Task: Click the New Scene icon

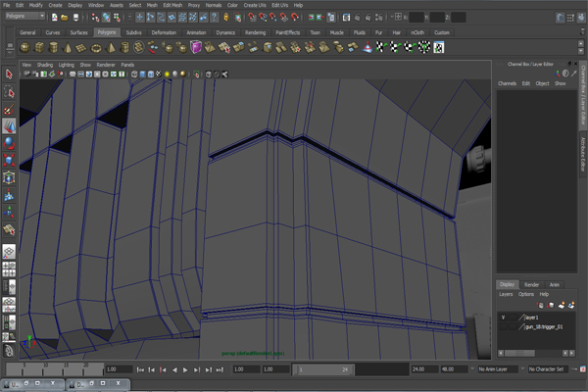Action: [x=55, y=18]
